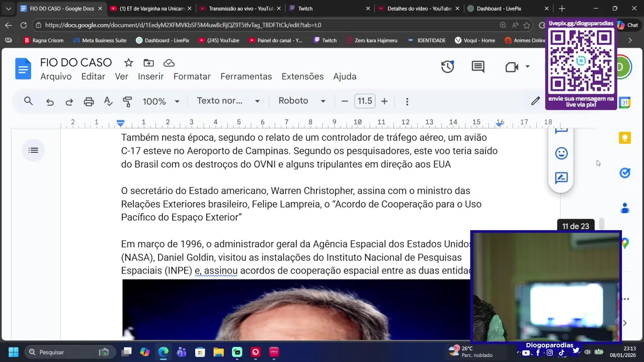644x362 pixels.
Task: Print the document
Action: (89, 102)
